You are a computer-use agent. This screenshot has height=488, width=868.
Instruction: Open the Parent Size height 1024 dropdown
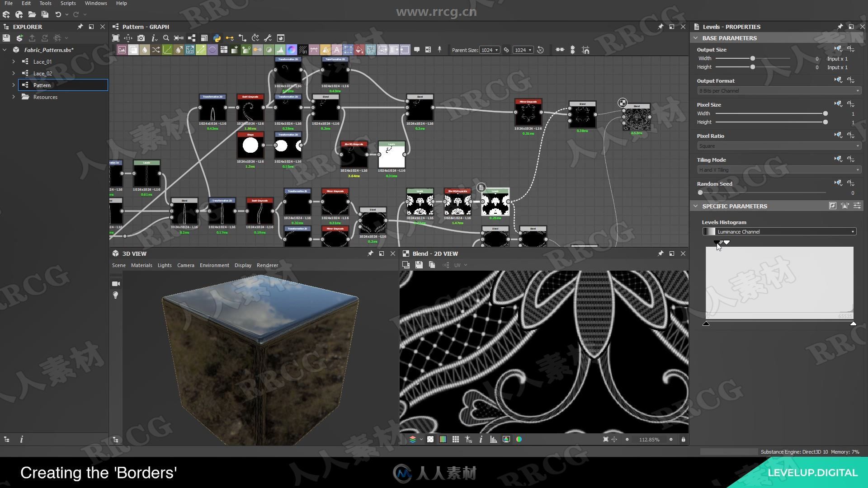click(523, 50)
